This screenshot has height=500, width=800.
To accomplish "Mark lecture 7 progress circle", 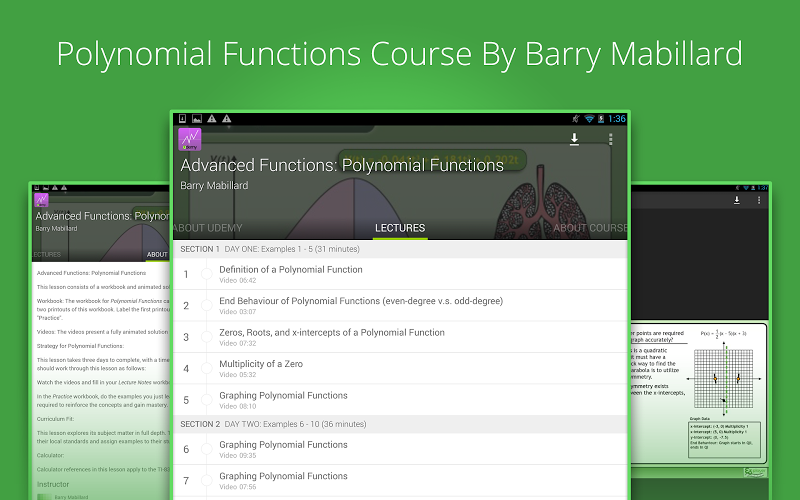I will pos(207,481).
